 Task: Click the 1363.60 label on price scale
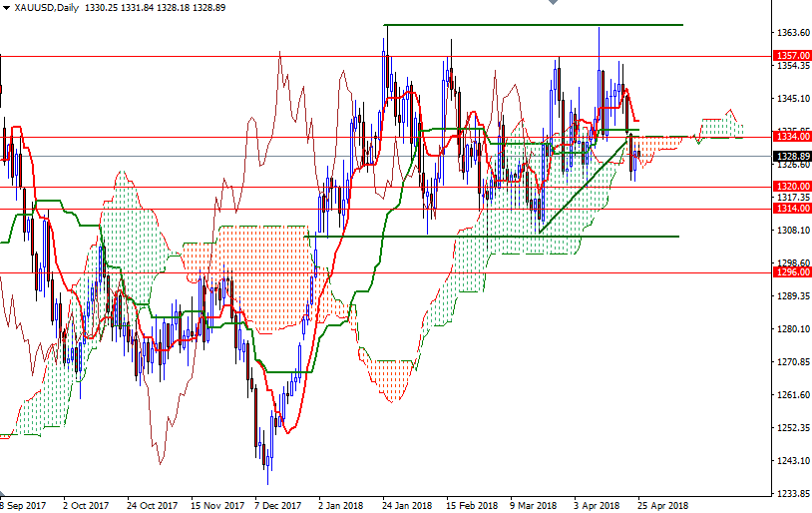pos(795,33)
